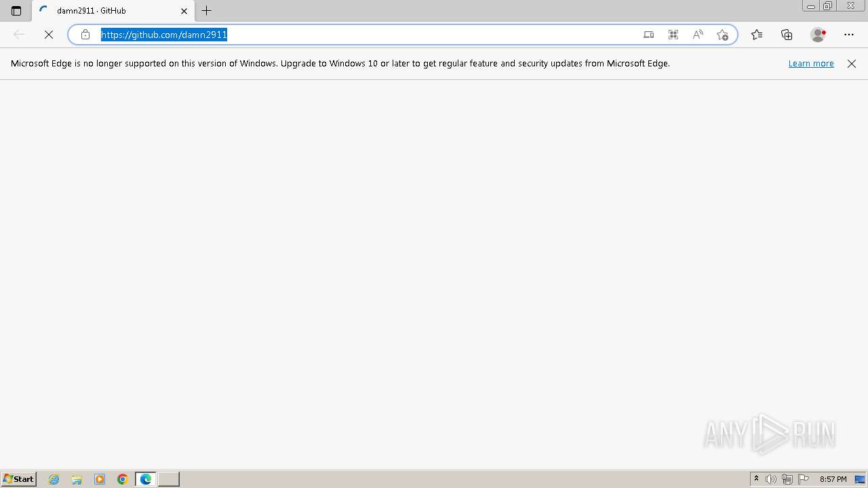Stop loading the page
This screenshot has height=488, width=868.
click(x=49, y=35)
